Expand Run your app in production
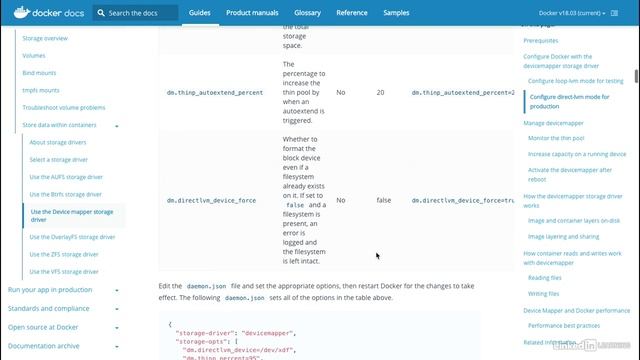This screenshot has width=640, height=360. coord(117,290)
